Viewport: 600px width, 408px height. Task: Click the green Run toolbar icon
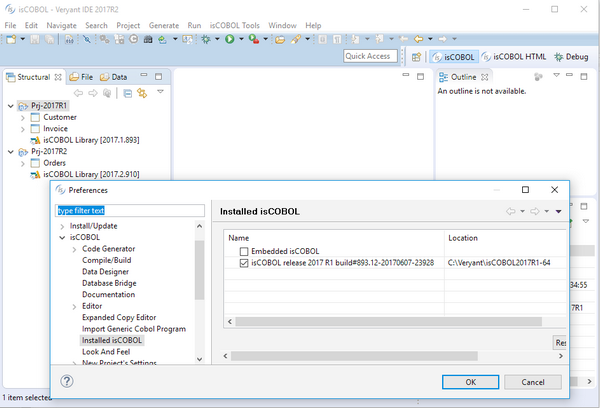point(229,39)
